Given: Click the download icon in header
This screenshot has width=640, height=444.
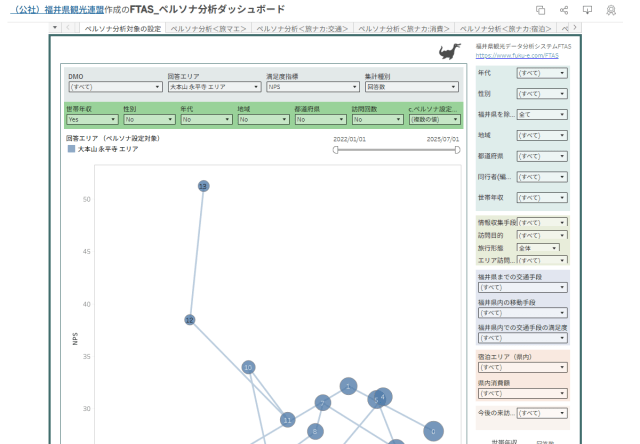Looking at the screenshot, I should pos(587,10).
